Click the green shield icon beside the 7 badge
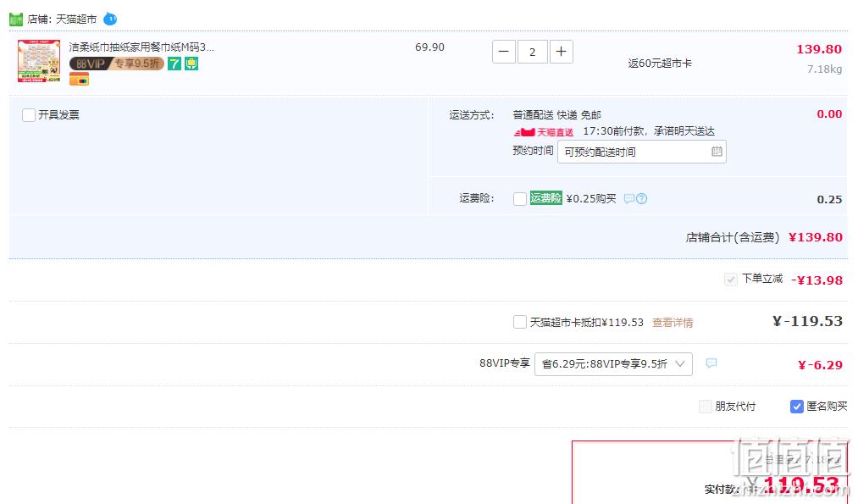 click(191, 64)
